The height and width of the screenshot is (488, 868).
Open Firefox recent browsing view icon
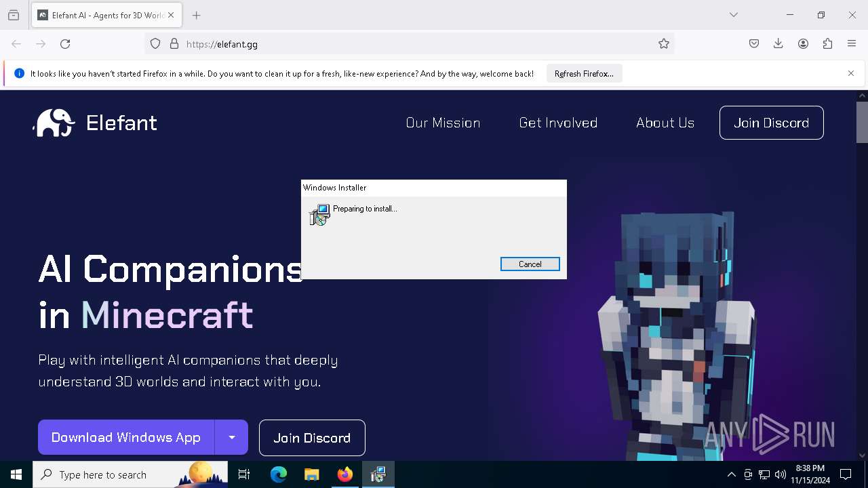[14, 15]
